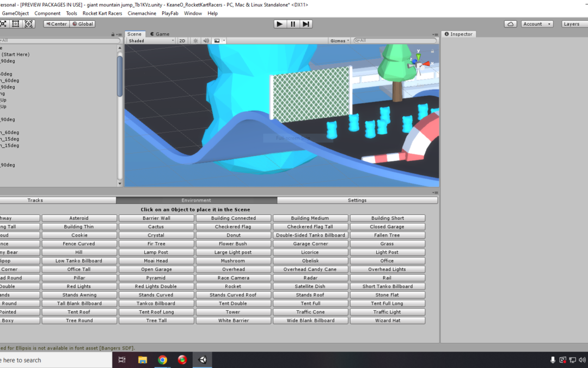Open the Rocket Kart Racers menu
Image resolution: width=588 pixels, height=368 pixels.
[102, 13]
